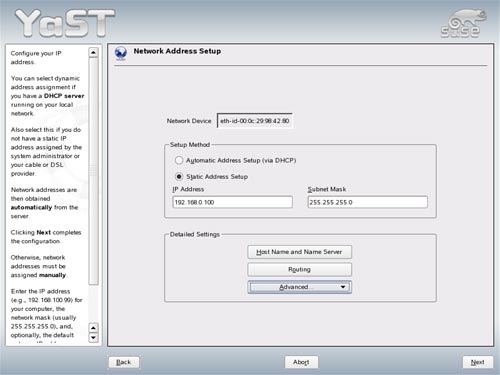The width and height of the screenshot is (500, 375).
Task: Click help panel lower scroll up arrow
Action: click(94, 328)
